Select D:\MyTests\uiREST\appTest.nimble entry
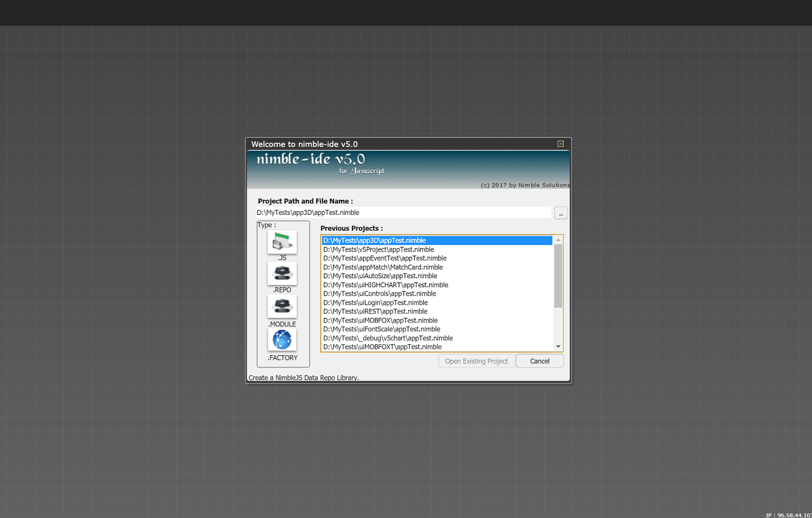812x518 pixels. (437, 312)
